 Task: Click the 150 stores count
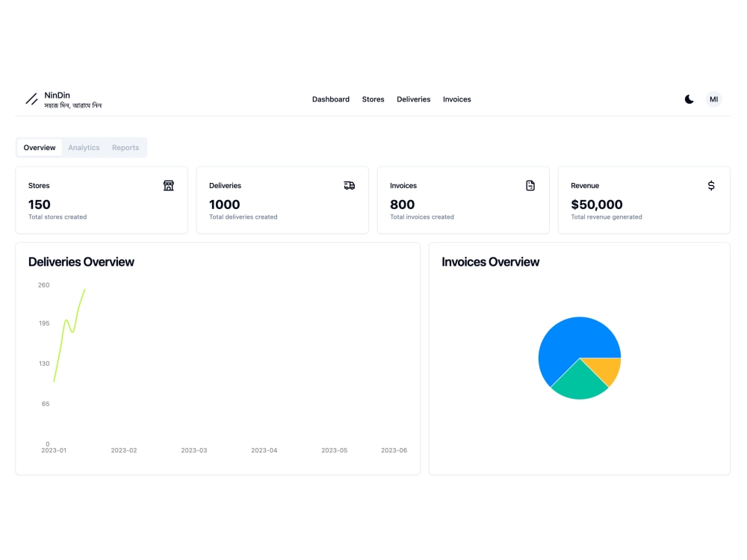[39, 205]
